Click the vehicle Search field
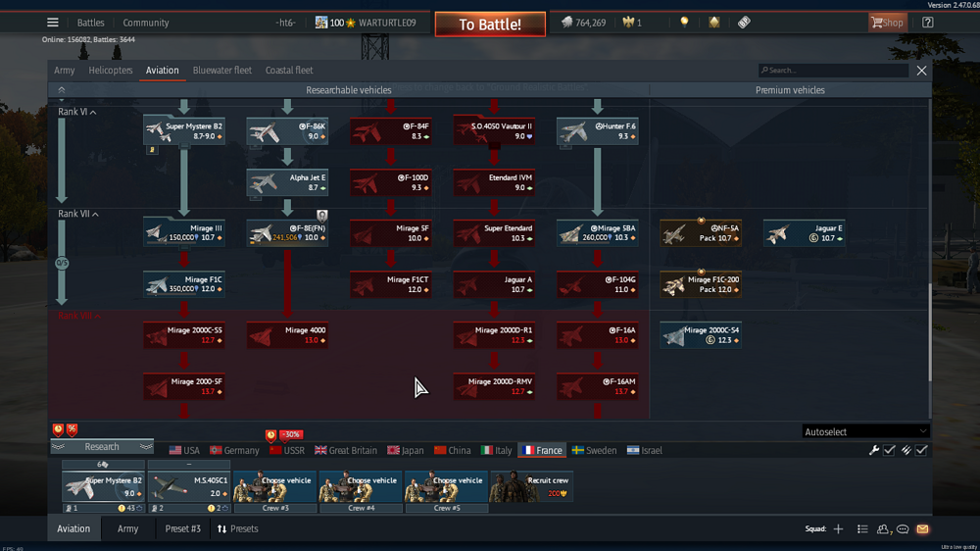The width and height of the screenshot is (980, 551). tap(833, 70)
